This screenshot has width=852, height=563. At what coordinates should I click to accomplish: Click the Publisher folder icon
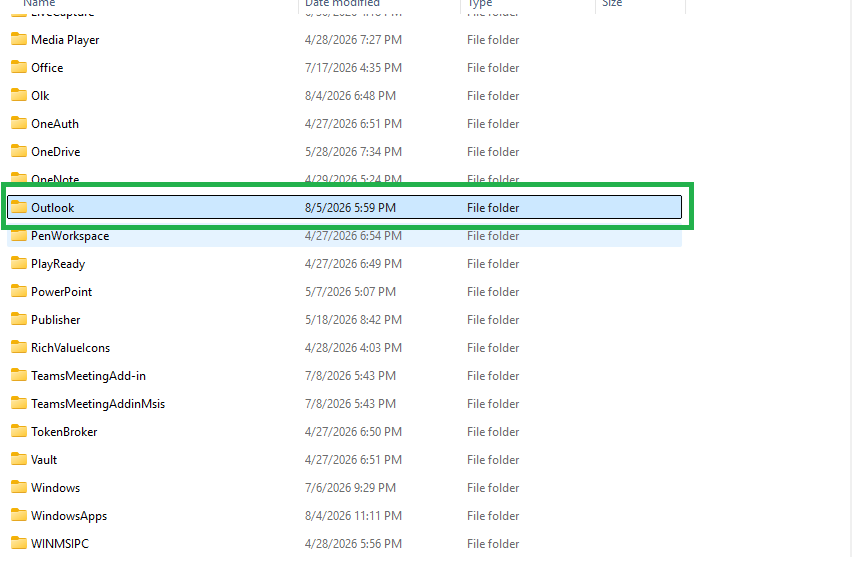coord(18,319)
